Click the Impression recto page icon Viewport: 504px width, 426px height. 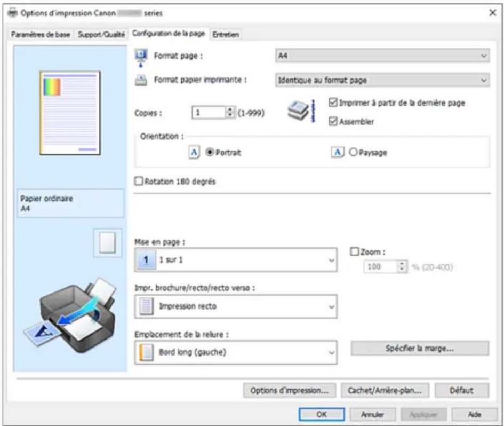point(146,306)
